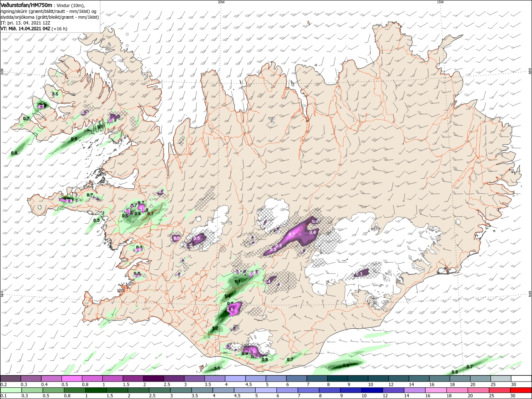Viewport: 532px width, 399px height.
Task: Click the light purple rain swatch at value 14
Action: click(x=414, y=390)
